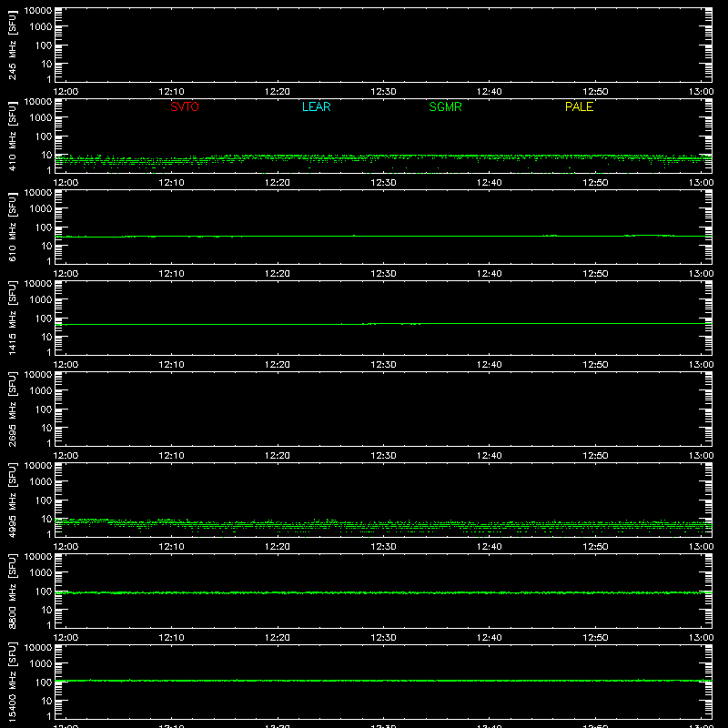Select the 15400 MHz [SFU] axis title

12,682
